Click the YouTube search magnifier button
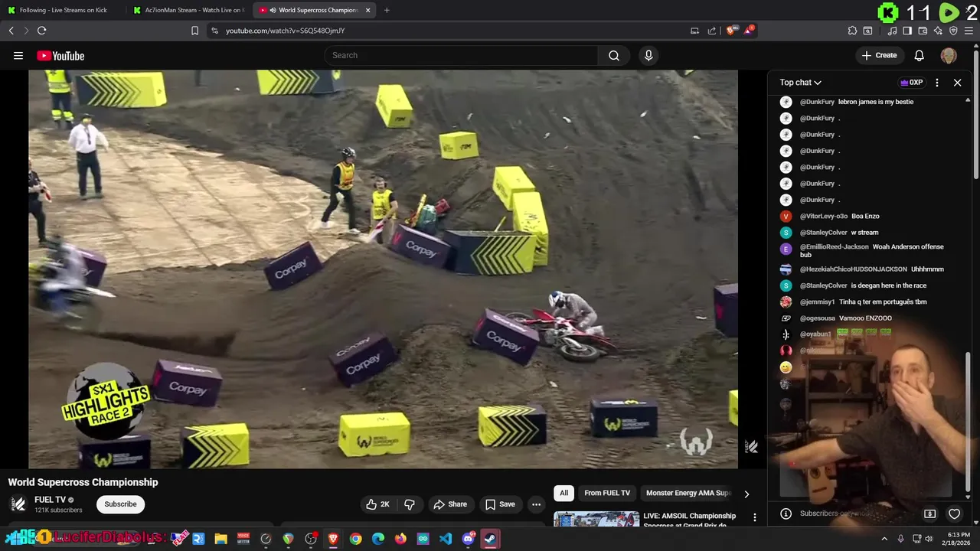 [x=614, y=55]
